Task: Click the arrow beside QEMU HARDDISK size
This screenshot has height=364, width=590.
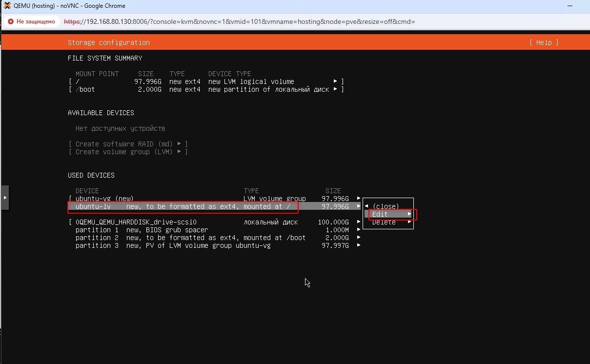Action: click(x=359, y=222)
